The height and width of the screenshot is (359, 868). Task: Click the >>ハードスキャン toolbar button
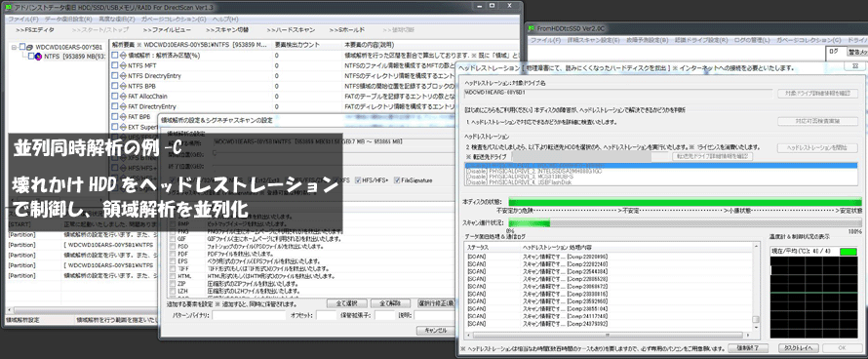point(291,30)
